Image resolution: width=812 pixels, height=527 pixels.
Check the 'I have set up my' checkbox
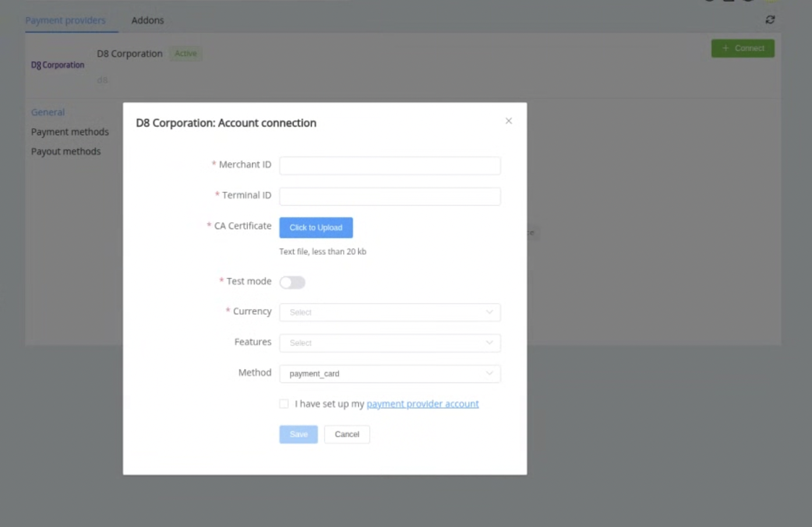(x=284, y=404)
